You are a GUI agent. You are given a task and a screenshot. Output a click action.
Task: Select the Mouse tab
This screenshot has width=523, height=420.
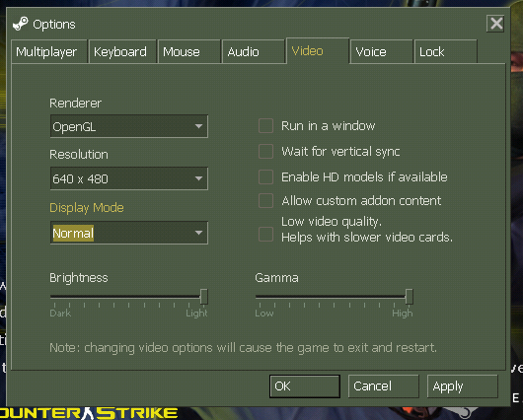tap(189, 51)
